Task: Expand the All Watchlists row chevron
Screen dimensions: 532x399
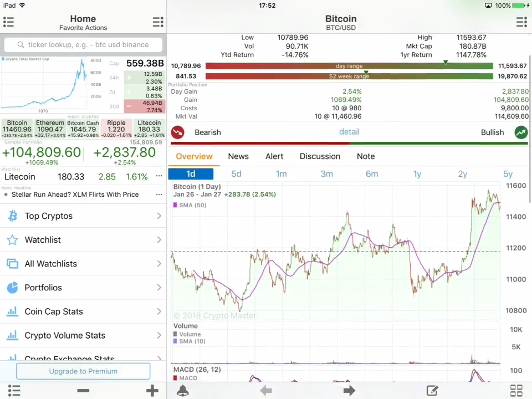Action: coord(159,264)
